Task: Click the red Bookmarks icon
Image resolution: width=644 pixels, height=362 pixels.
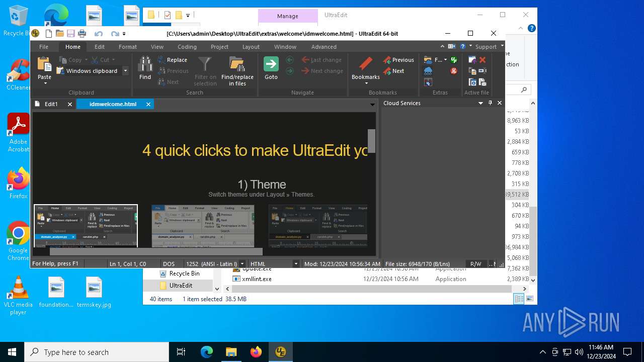Action: pos(366,64)
